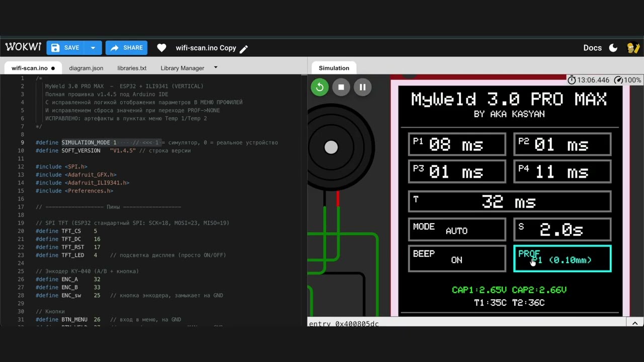Share the project
Screen dimensions: 644x362
[x=126, y=48]
